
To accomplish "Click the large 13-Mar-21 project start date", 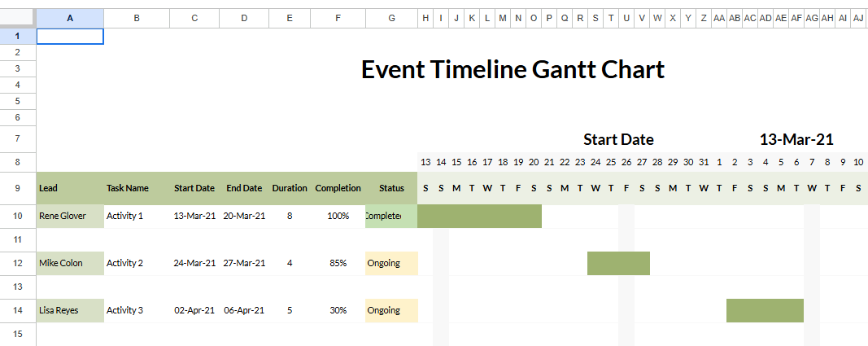I will coord(796,140).
